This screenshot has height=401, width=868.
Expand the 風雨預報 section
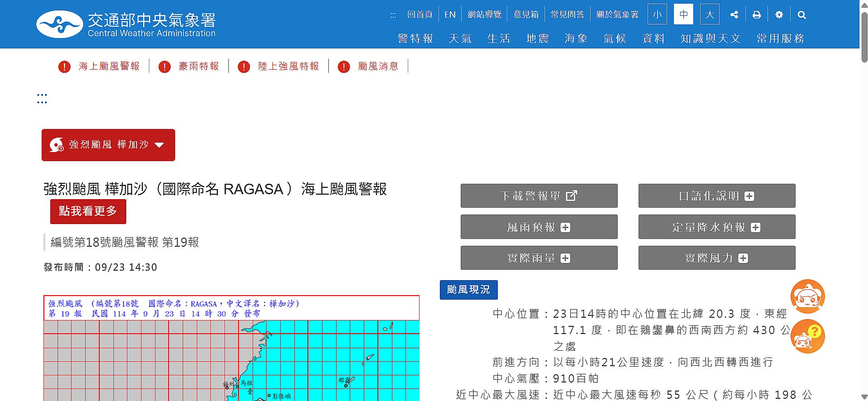pos(539,227)
